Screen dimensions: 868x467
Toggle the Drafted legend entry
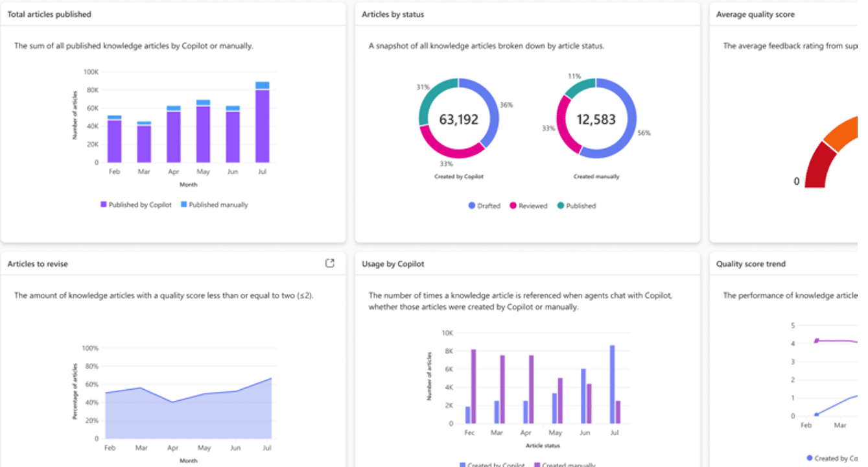[x=484, y=206]
